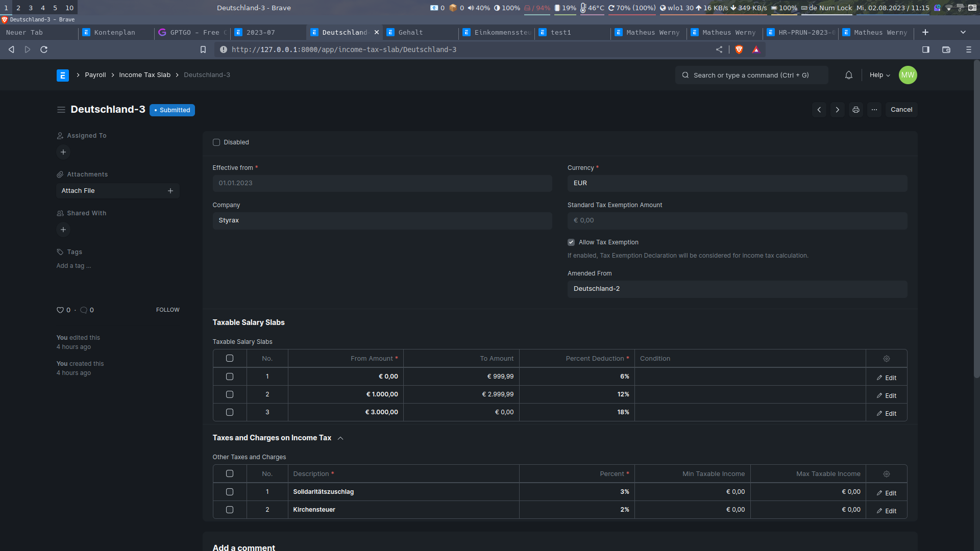Click the ERPNext logo in the navbar
Screen dimensions: 980x551
click(x=62, y=75)
